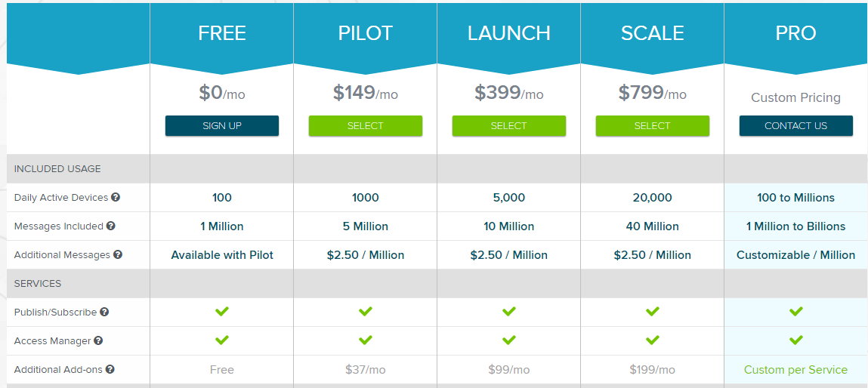Click Publish/Subscribe checkmark in FREE column
Screen dimensions: 868x388
click(x=222, y=312)
